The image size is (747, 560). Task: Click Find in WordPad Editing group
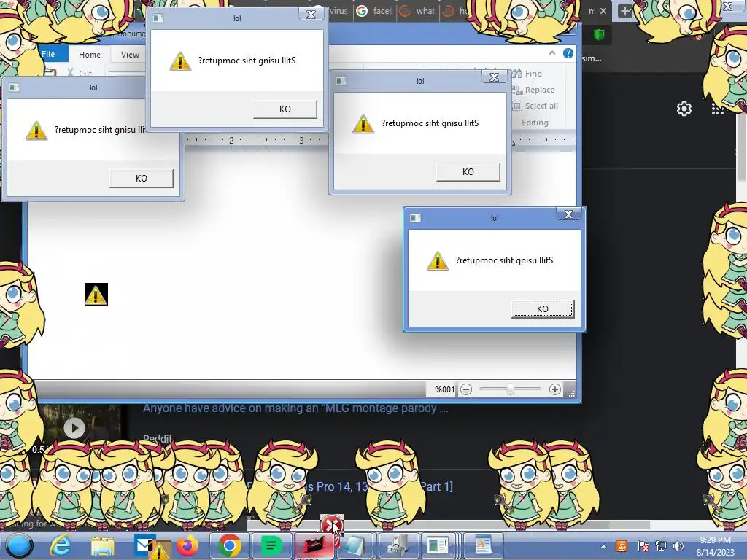pos(527,74)
